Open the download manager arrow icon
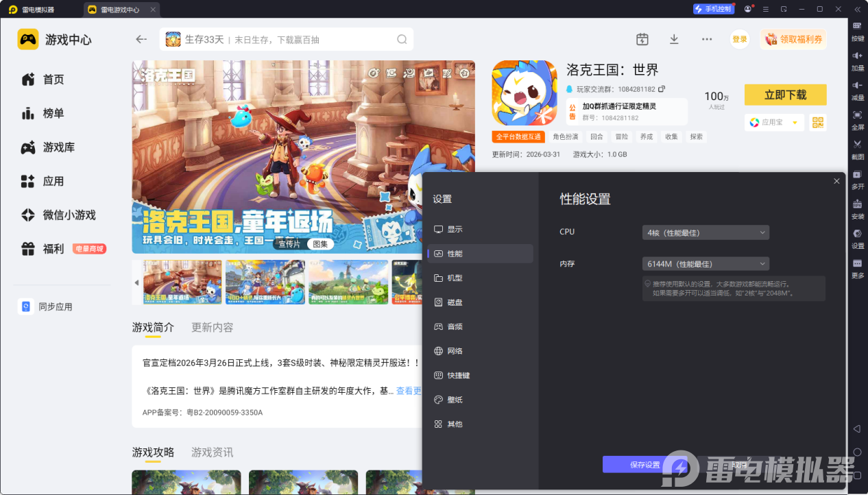The image size is (868, 495). point(674,39)
